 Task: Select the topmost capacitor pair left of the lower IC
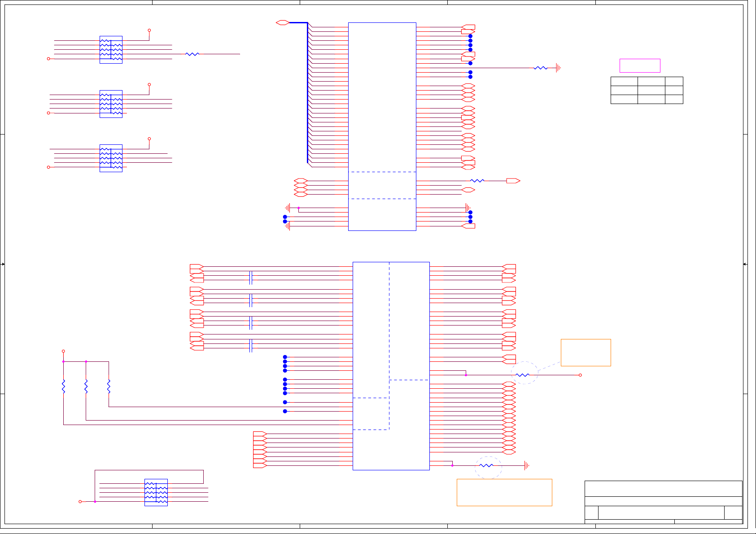point(251,278)
